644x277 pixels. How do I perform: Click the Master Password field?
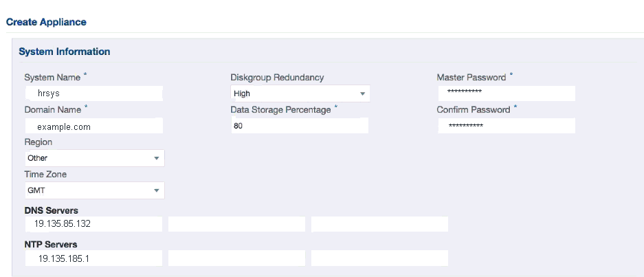[x=506, y=93]
